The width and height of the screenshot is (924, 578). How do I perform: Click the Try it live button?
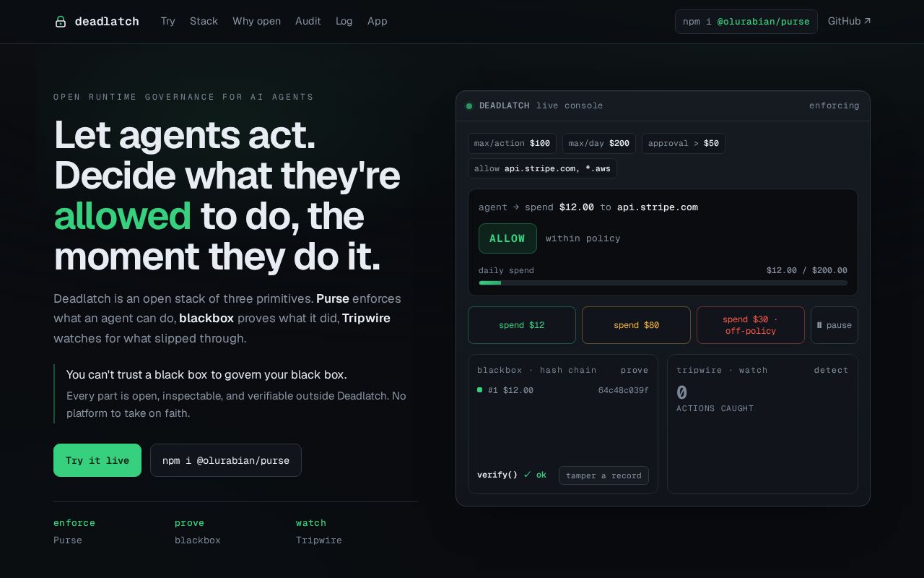pyautogui.click(x=97, y=460)
